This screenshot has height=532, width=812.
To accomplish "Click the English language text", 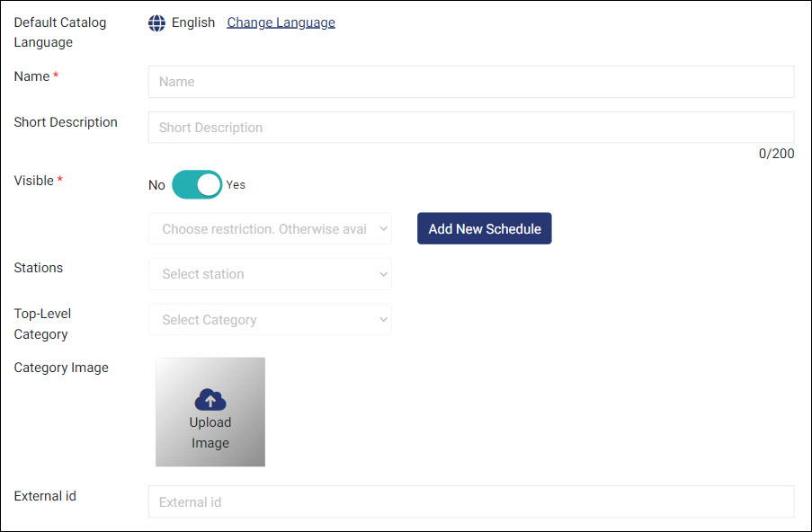I will tap(193, 23).
